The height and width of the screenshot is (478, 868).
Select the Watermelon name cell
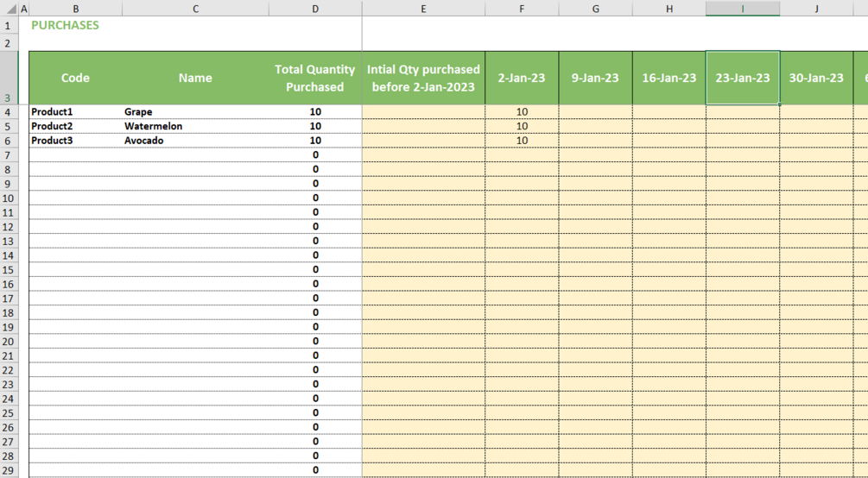pyautogui.click(x=195, y=126)
